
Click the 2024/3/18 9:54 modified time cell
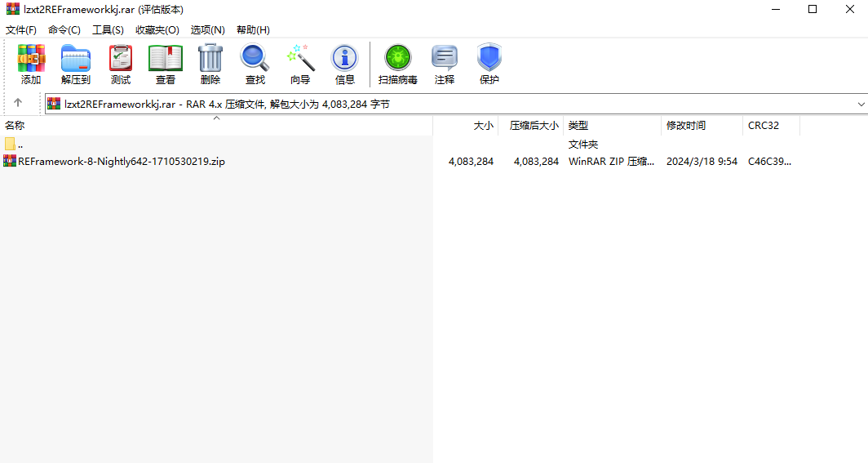click(702, 161)
